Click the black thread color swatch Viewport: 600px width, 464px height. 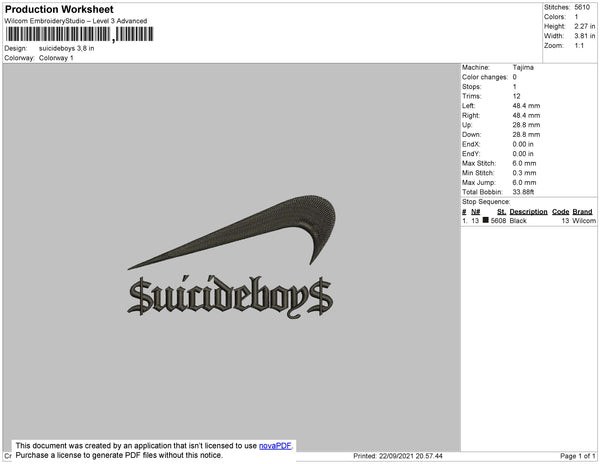(486, 220)
